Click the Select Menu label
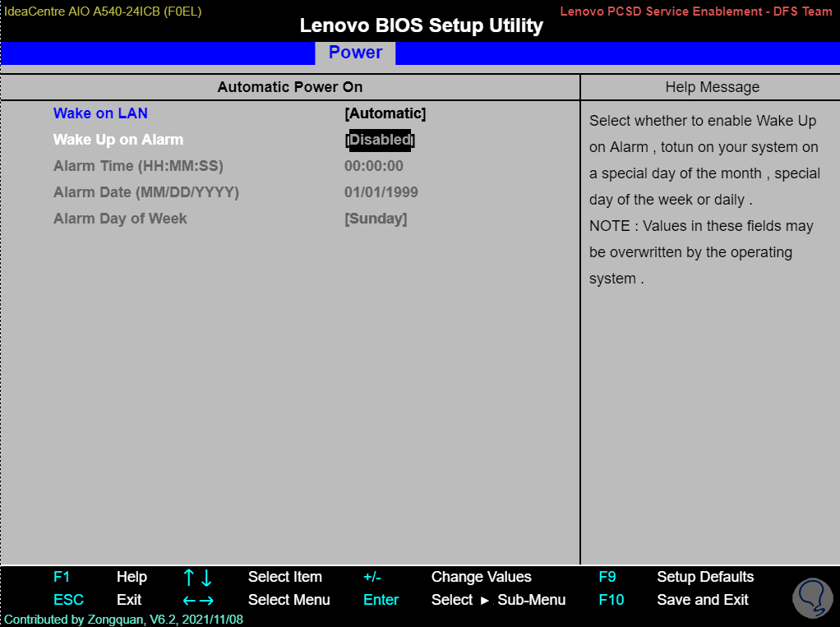 click(x=288, y=600)
